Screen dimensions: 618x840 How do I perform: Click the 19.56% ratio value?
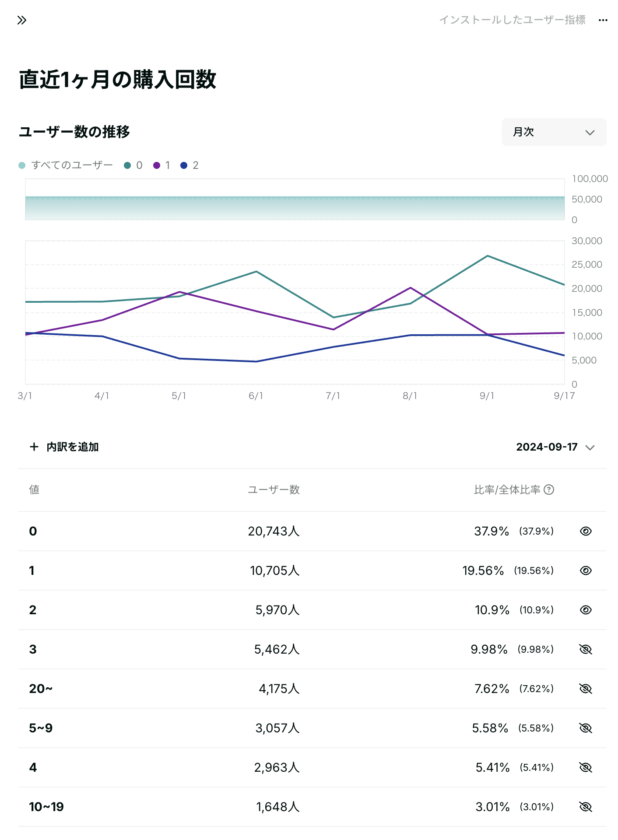(483, 570)
